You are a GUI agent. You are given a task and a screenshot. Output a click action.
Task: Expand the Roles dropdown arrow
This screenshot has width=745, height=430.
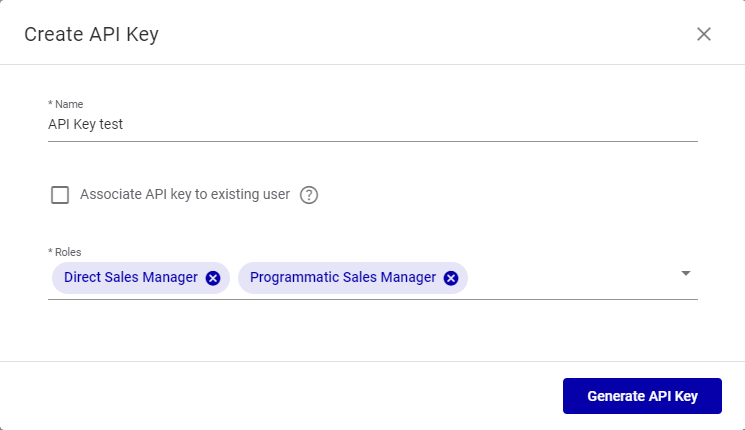pos(686,273)
